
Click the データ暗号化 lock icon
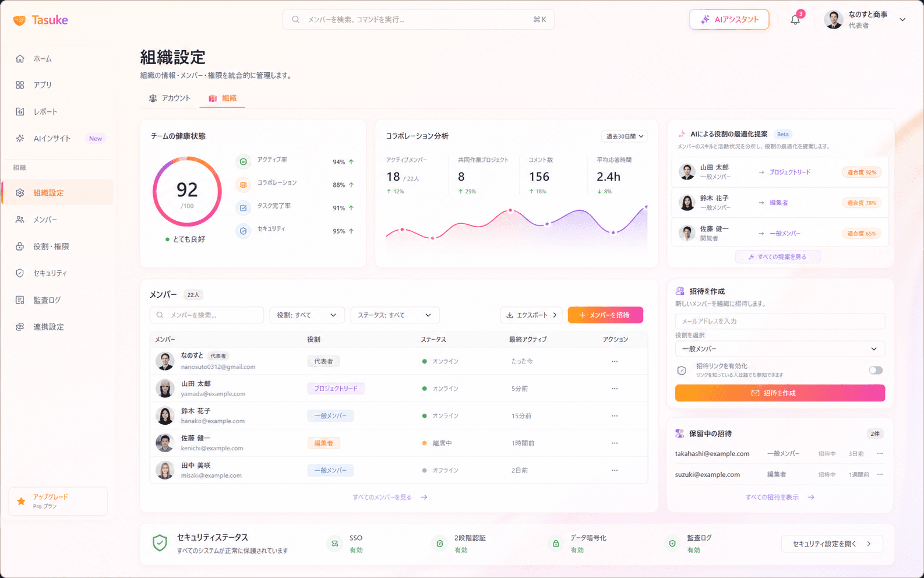coord(556,544)
